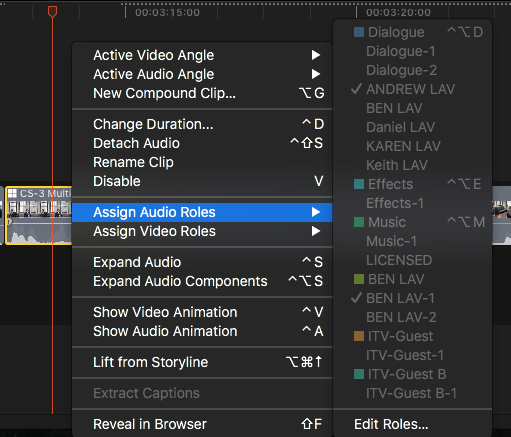
Task: Assign the ITV-Guest-1 subrole
Action: click(x=413, y=355)
